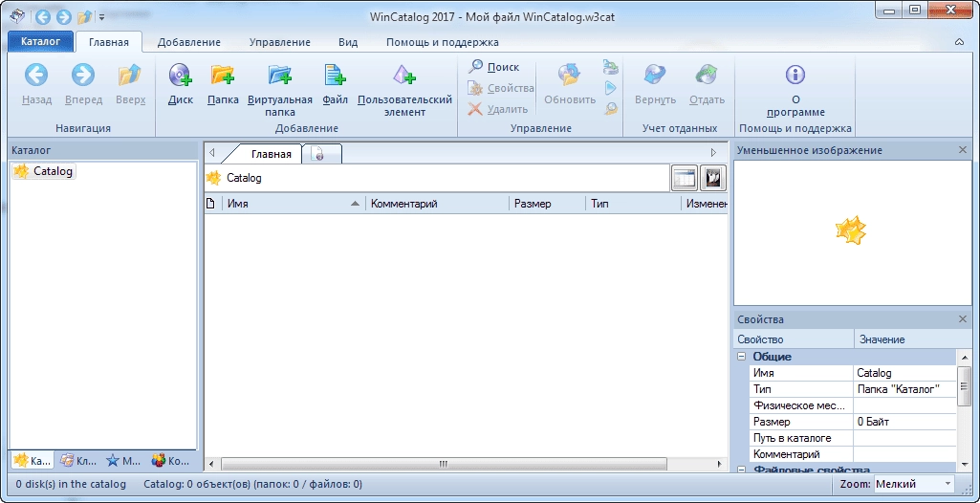980x503 pixels.
Task: Click the WinCatalog application icon in title bar
Action: pos(19,16)
